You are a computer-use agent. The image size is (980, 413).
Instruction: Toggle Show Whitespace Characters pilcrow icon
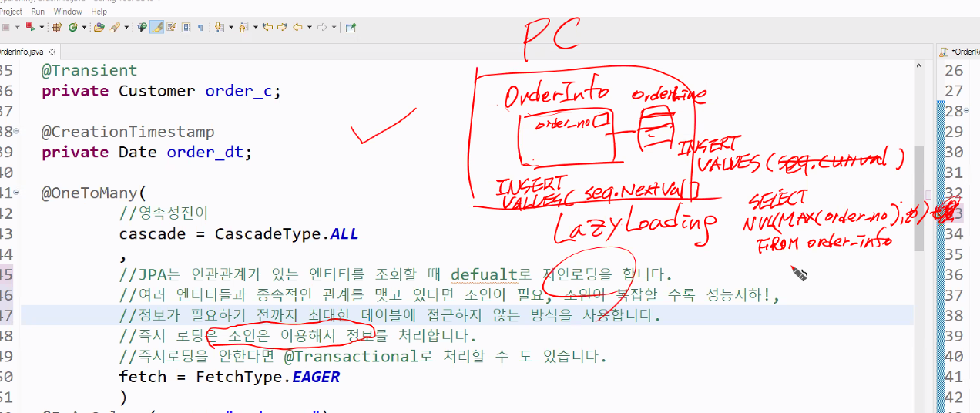click(200, 27)
